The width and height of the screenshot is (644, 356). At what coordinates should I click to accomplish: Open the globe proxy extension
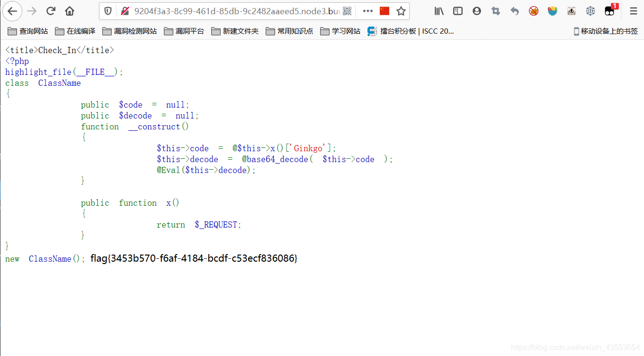[x=590, y=11]
